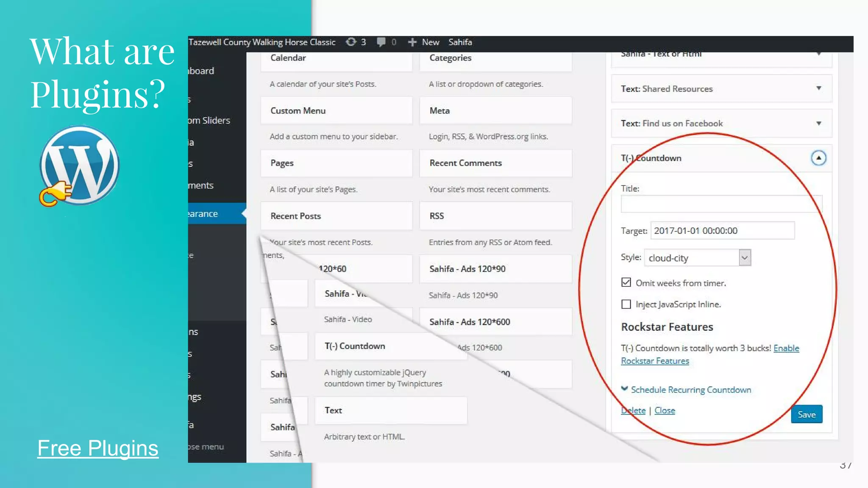Click the Target date input field
The height and width of the screenshot is (488, 868).
click(722, 230)
